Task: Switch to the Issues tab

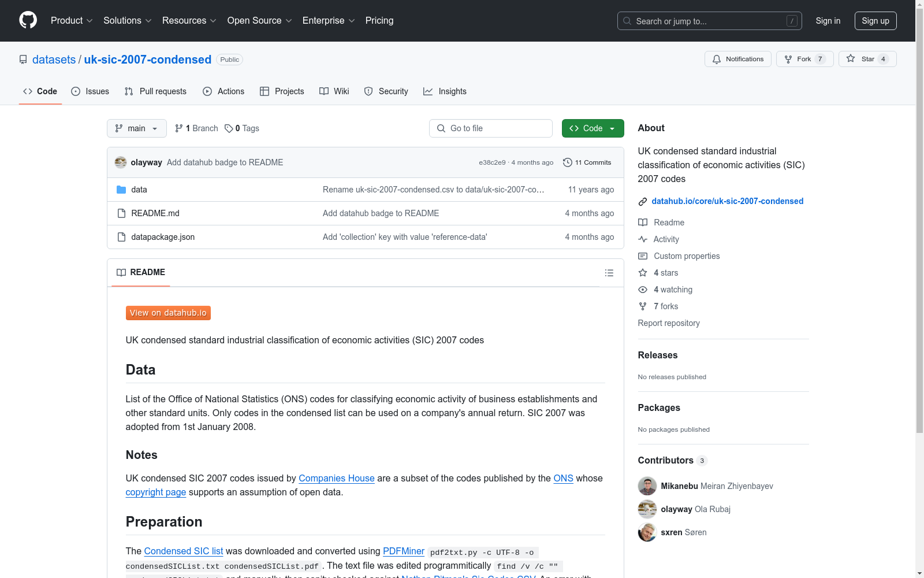Action: pos(90,91)
